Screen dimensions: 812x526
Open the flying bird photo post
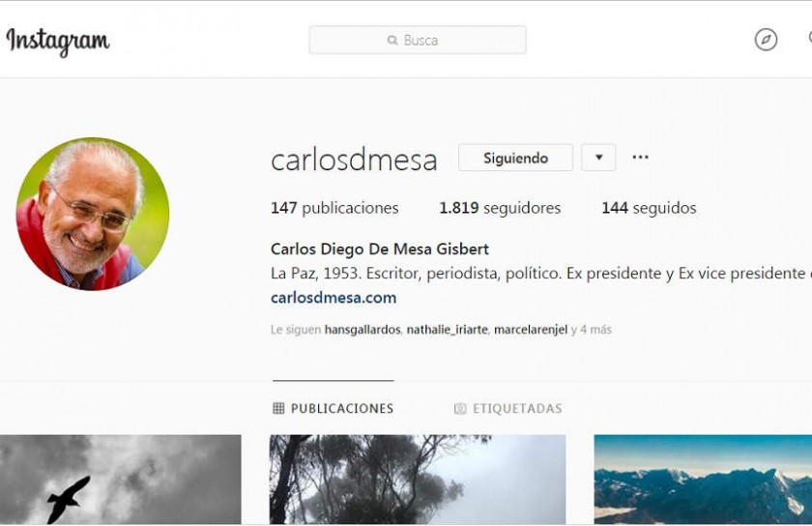pyautogui.click(x=120, y=480)
